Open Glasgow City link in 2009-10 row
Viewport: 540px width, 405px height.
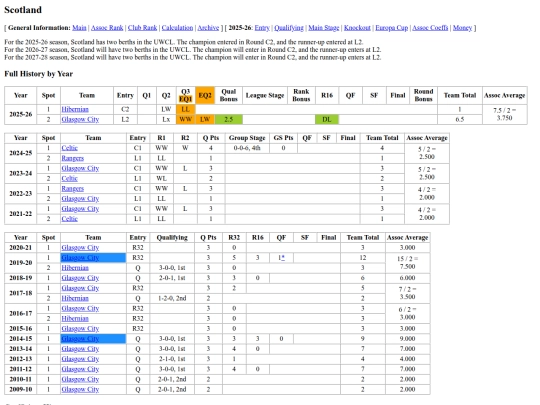click(x=80, y=390)
